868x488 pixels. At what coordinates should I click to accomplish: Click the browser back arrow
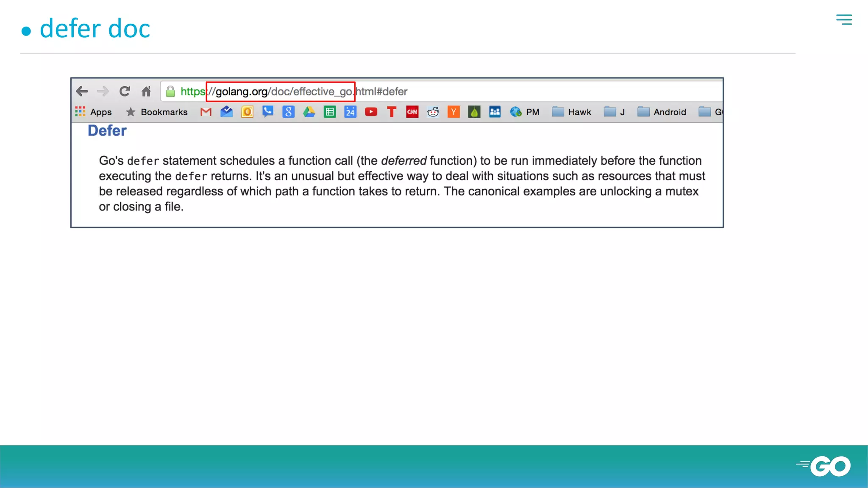tap(82, 91)
